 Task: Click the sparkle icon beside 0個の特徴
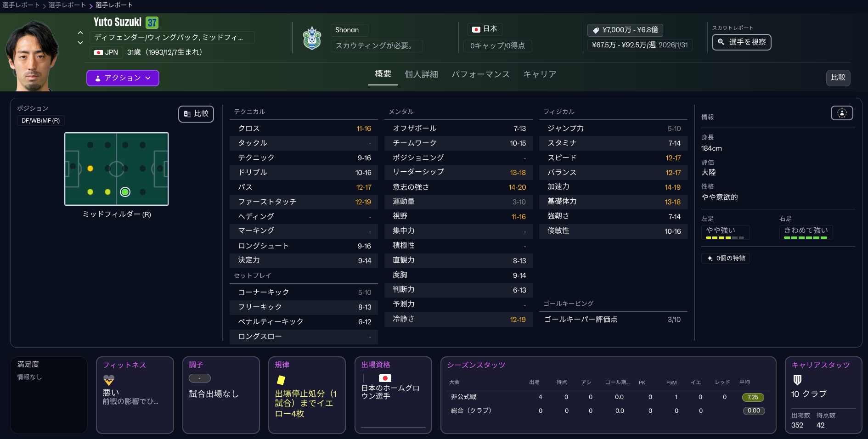coord(710,258)
